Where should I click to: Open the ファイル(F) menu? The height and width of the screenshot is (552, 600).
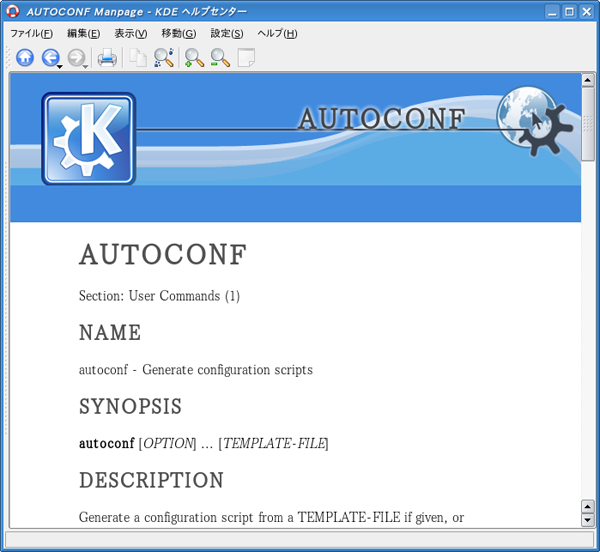pos(31,34)
